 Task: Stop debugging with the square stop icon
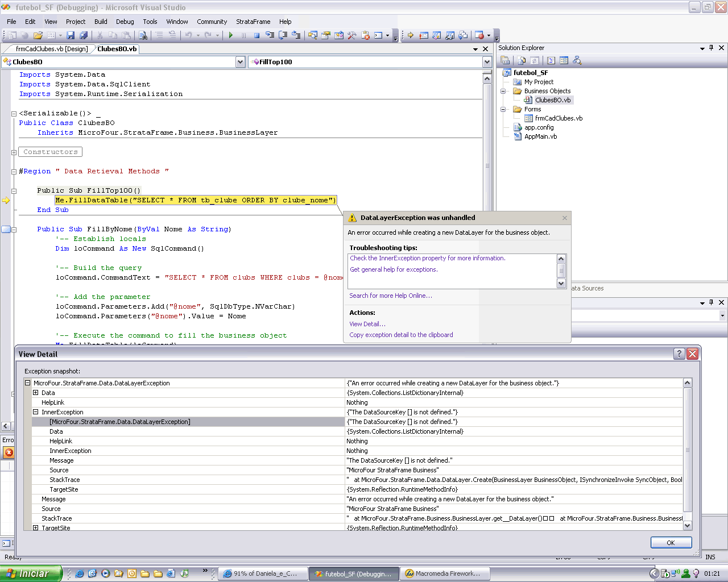(x=257, y=35)
